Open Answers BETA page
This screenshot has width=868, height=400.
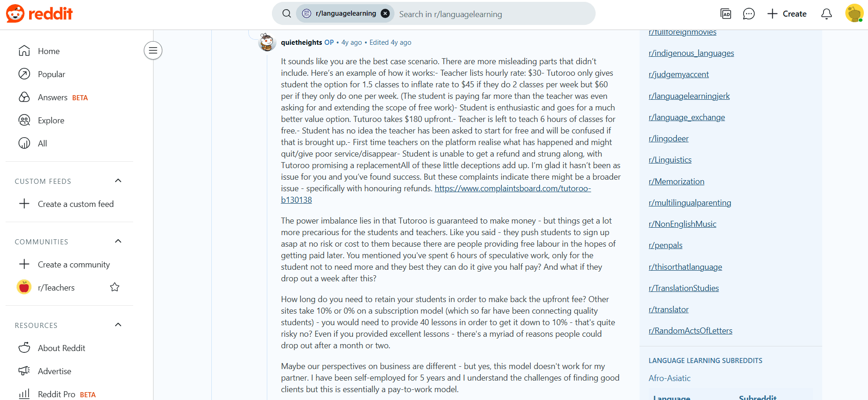coord(53,97)
